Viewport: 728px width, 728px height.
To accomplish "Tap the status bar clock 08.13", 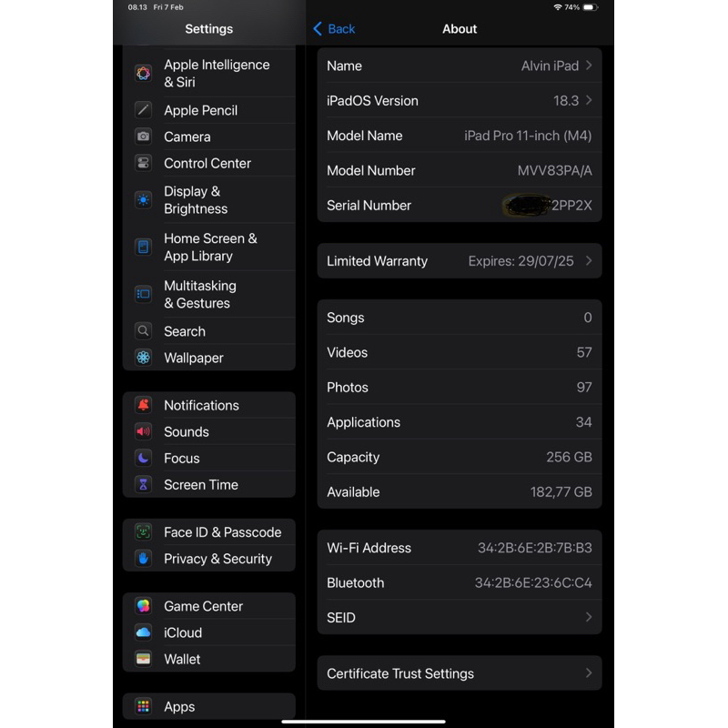I will click(137, 7).
